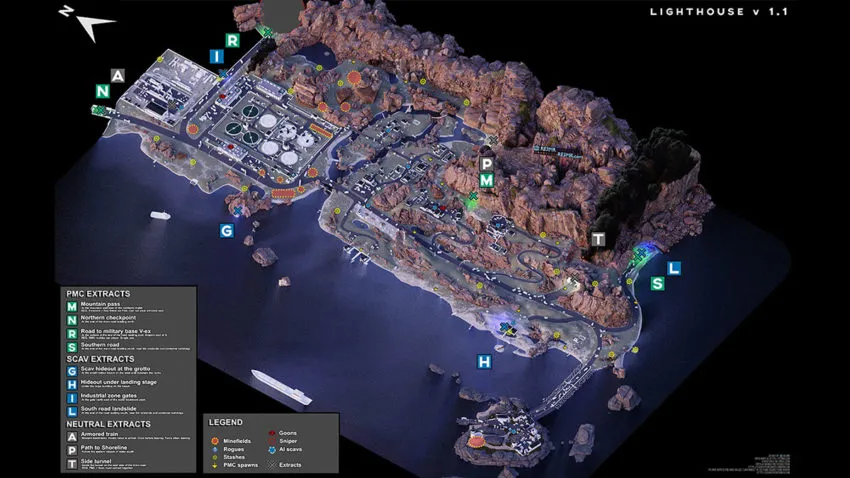Click the "Industrial zone gates" label
The height and width of the screenshot is (478, 850).
pos(109,396)
